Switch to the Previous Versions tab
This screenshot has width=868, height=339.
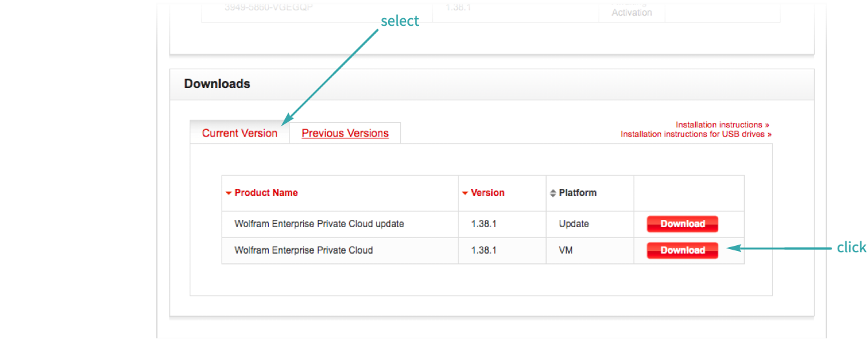[345, 133]
